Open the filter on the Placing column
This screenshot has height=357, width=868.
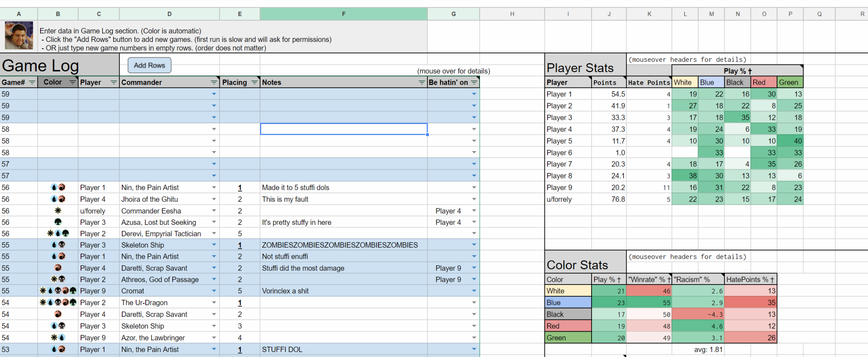(254, 82)
